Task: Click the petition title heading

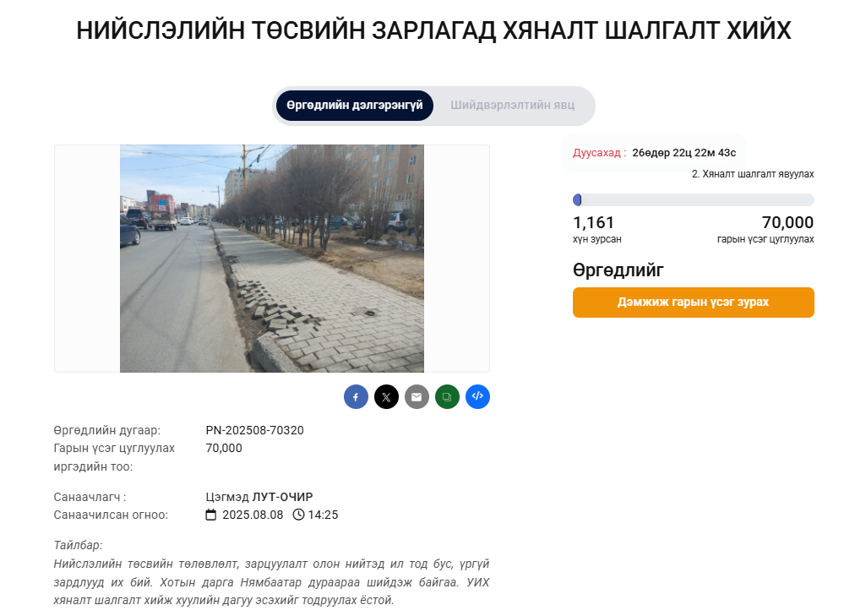Action: click(433, 30)
